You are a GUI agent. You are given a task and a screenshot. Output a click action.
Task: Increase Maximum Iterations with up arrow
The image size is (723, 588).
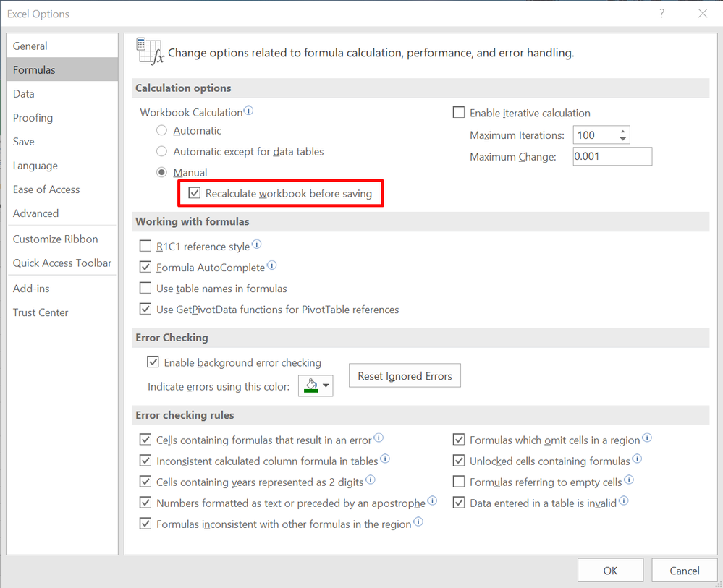point(623,131)
